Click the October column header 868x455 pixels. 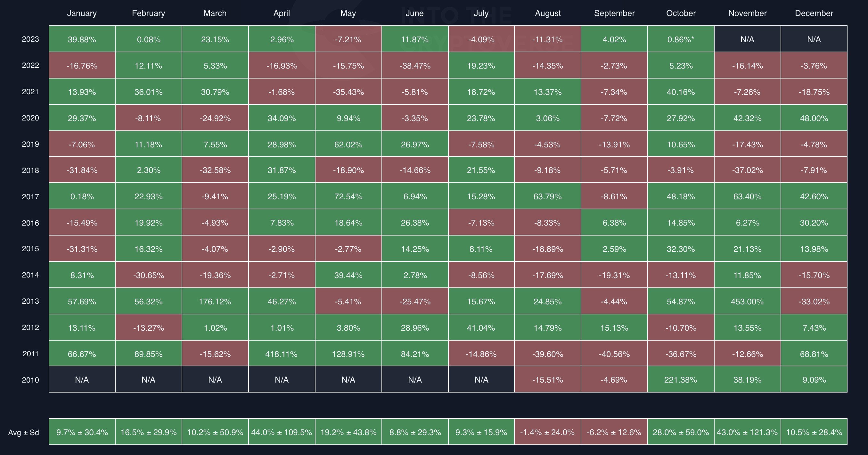pyautogui.click(x=681, y=13)
